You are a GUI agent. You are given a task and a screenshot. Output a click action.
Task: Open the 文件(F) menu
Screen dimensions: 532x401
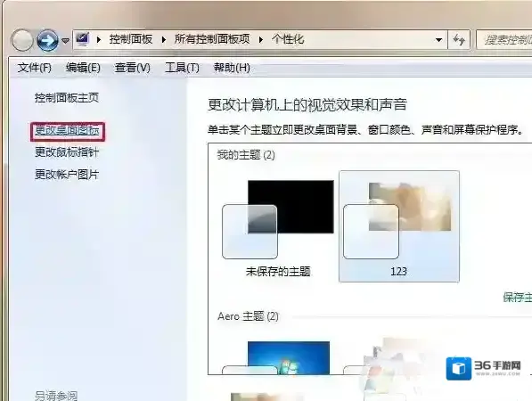tap(34, 68)
